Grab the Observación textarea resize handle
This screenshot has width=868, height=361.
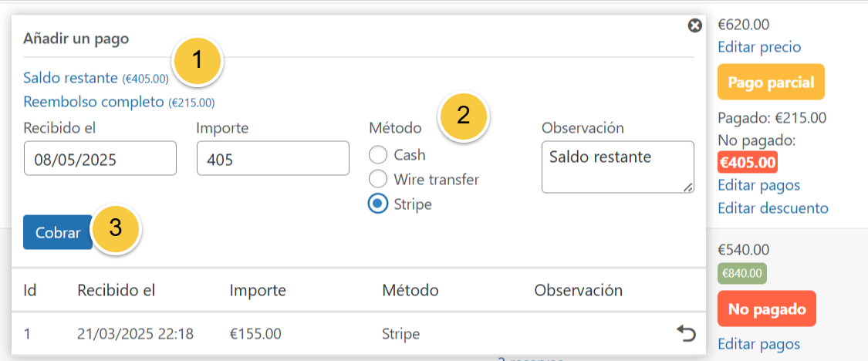pos(687,186)
